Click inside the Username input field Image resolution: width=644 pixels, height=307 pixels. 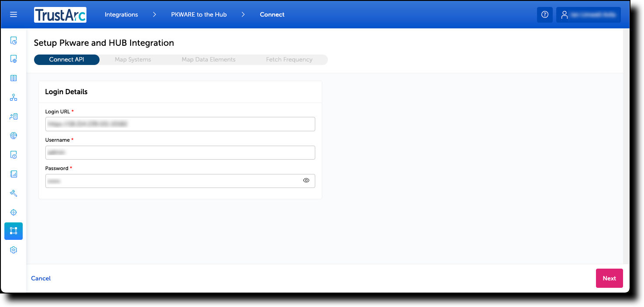pyautogui.click(x=180, y=152)
